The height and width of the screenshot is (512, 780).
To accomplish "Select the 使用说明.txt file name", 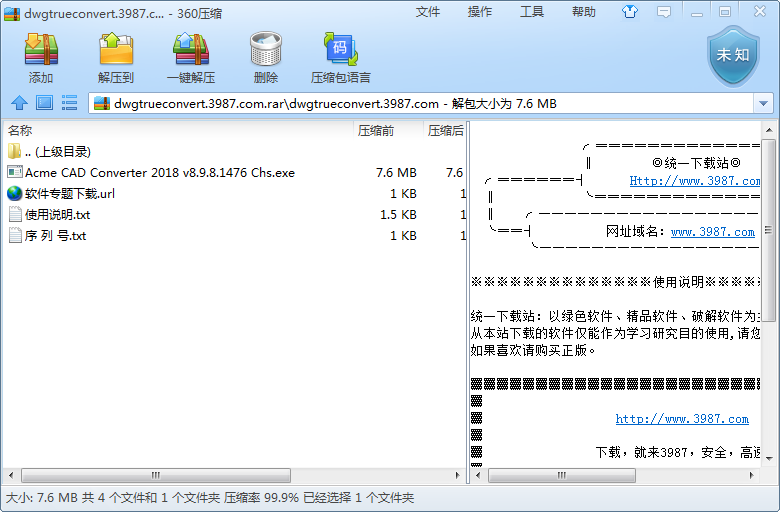I will click(57, 214).
